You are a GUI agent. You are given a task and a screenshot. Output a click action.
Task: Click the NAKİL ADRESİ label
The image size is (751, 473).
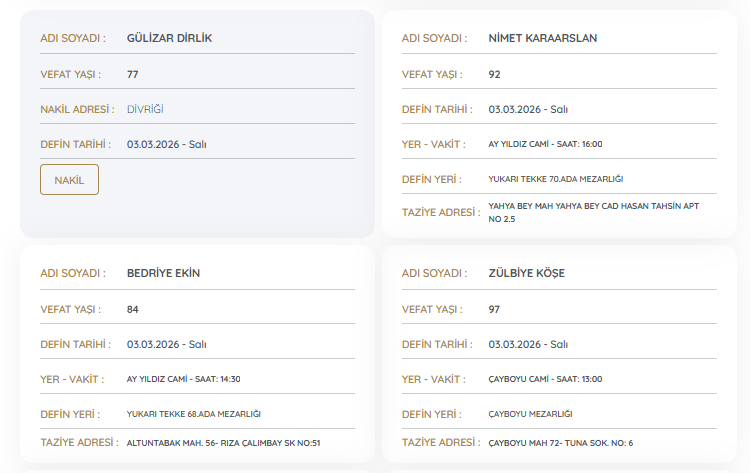coord(75,109)
